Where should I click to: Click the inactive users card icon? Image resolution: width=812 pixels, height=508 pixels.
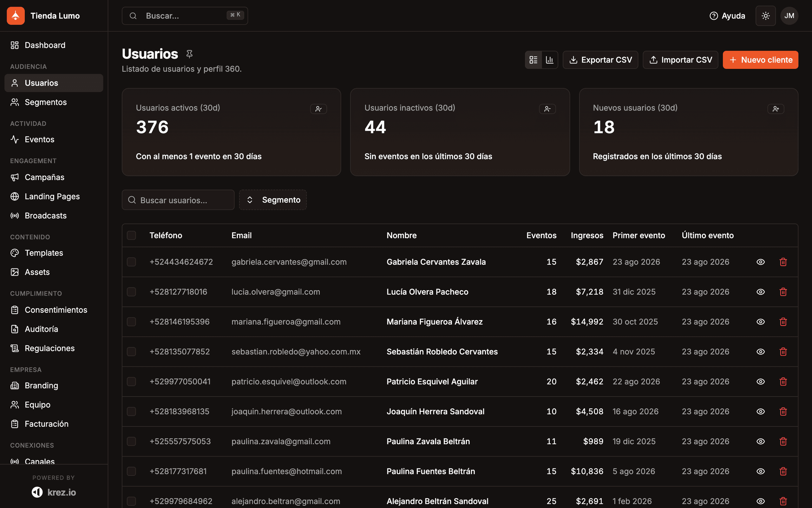click(547, 109)
